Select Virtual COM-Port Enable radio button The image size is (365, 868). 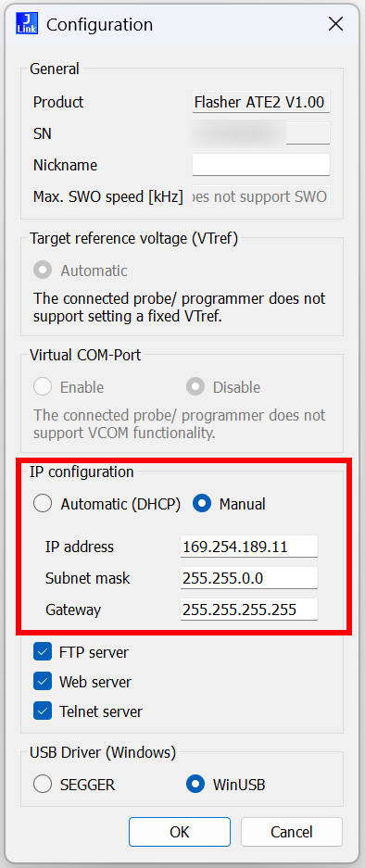pyautogui.click(x=43, y=387)
